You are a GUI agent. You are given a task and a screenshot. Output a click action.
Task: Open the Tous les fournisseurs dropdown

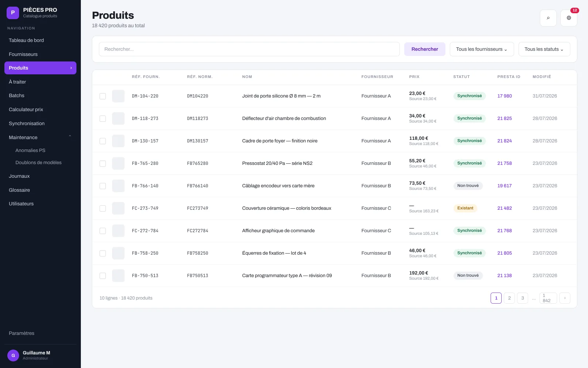pos(482,49)
